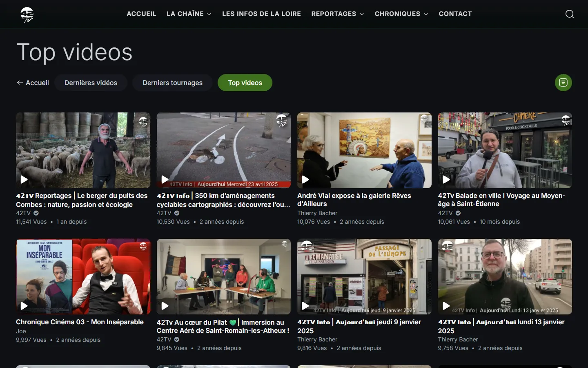
Task: Play the Chronique Cinéma 03 video
Action: pyautogui.click(x=24, y=305)
